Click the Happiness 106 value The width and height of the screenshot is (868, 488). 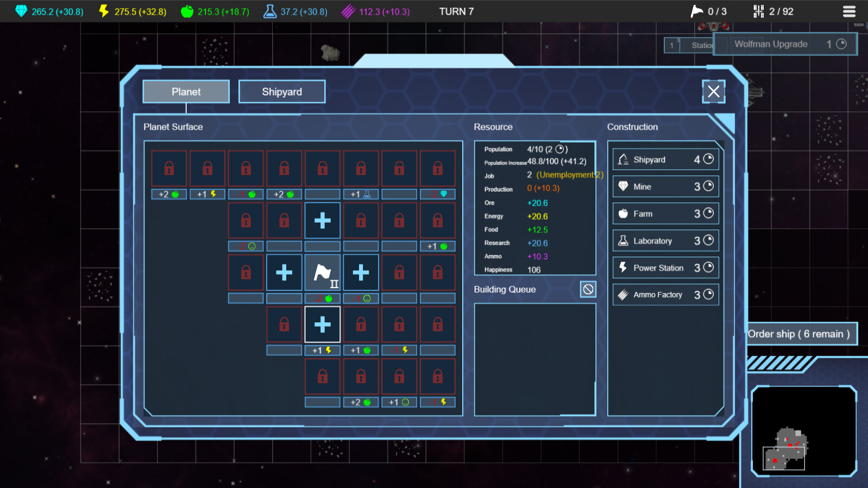(x=534, y=270)
